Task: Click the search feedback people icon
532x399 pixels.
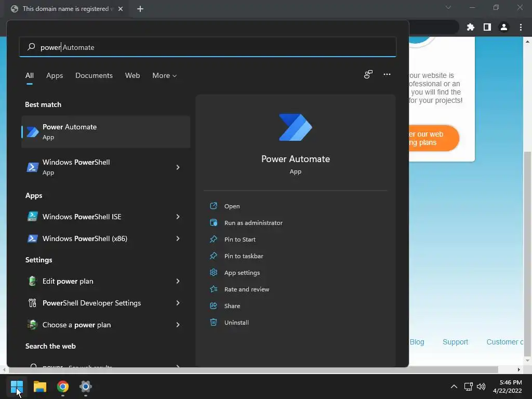Action: 368,74
